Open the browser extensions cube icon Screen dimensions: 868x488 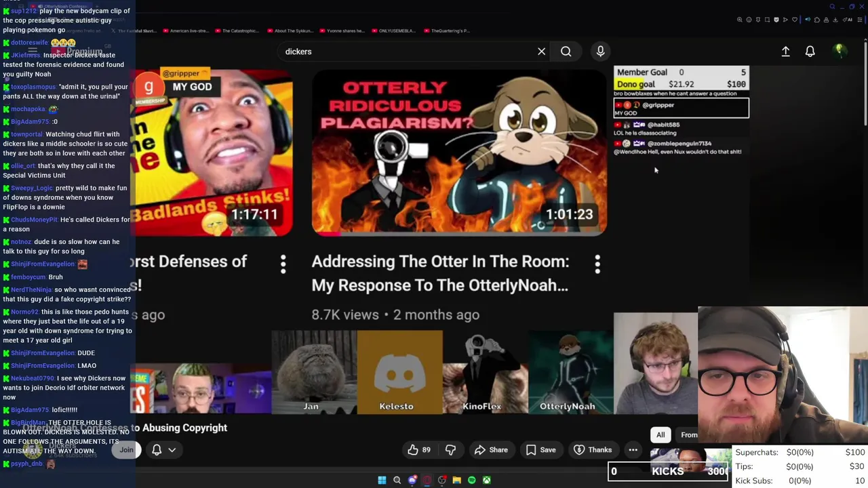(817, 20)
